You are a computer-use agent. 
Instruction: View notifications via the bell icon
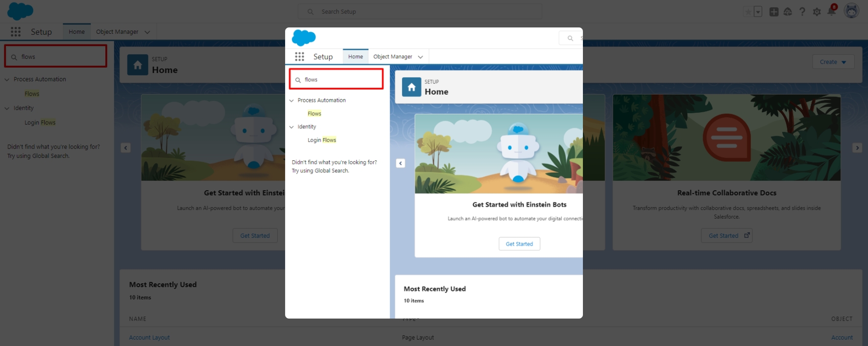coord(831,12)
